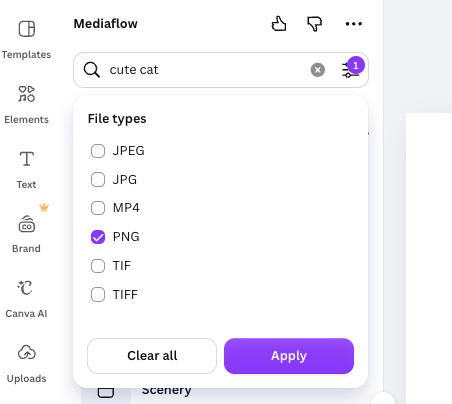The height and width of the screenshot is (404, 452).
Task: Click the thumbs down icon for Mediaflow
Action: pos(314,24)
